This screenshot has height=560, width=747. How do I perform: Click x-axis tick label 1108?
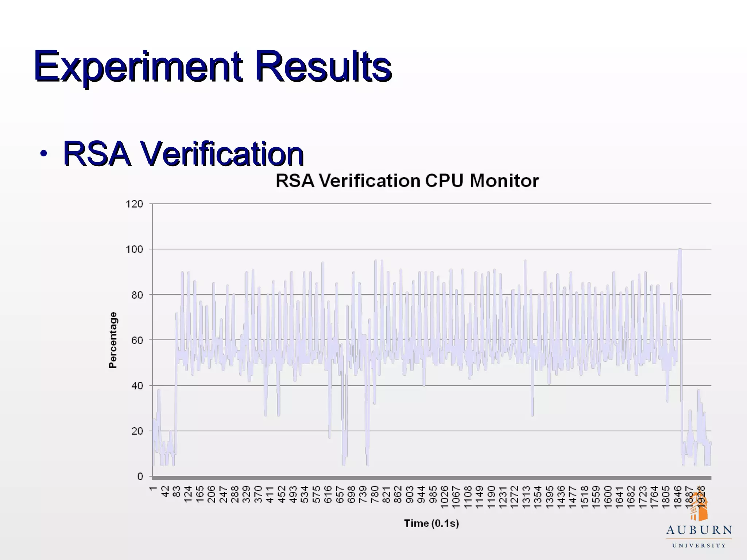(x=468, y=497)
